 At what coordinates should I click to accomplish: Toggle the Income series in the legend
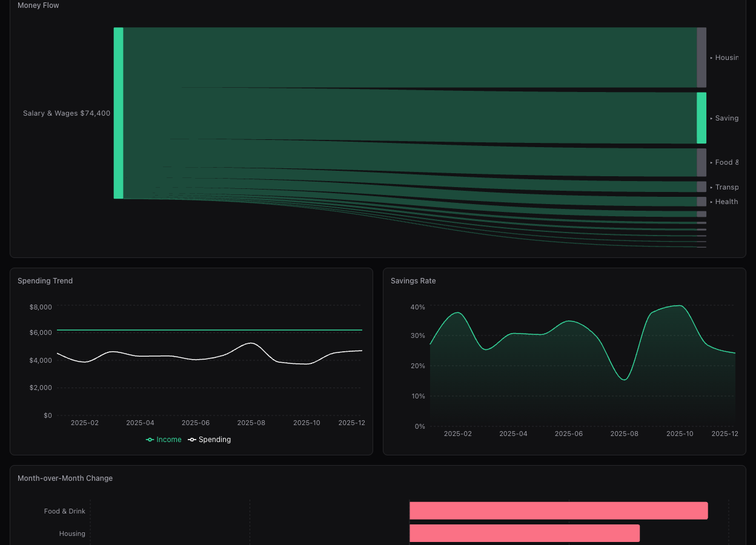click(164, 439)
